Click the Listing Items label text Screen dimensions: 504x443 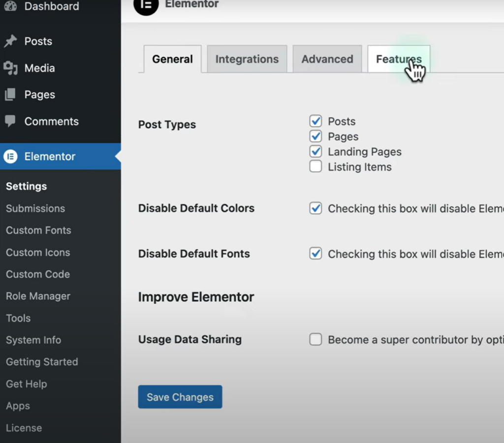point(360,167)
